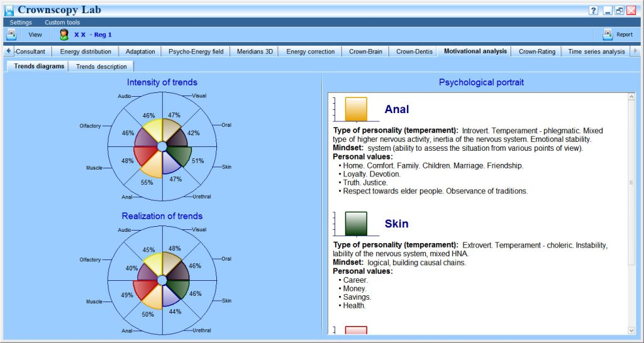Click the Report printer icon

pos(608,35)
